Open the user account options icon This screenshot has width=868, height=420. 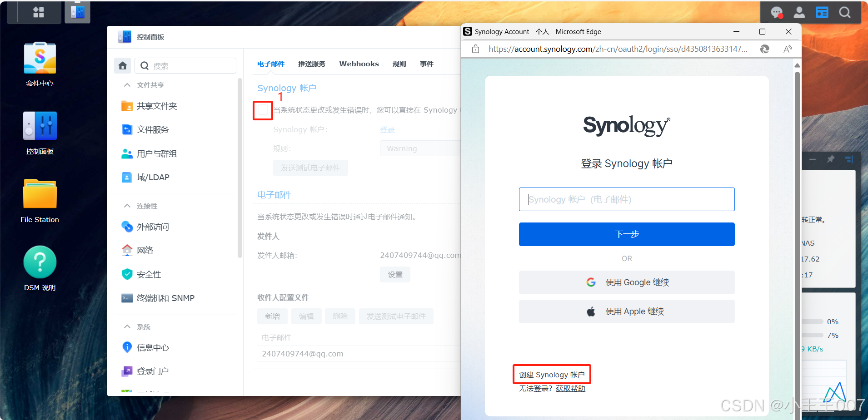799,12
